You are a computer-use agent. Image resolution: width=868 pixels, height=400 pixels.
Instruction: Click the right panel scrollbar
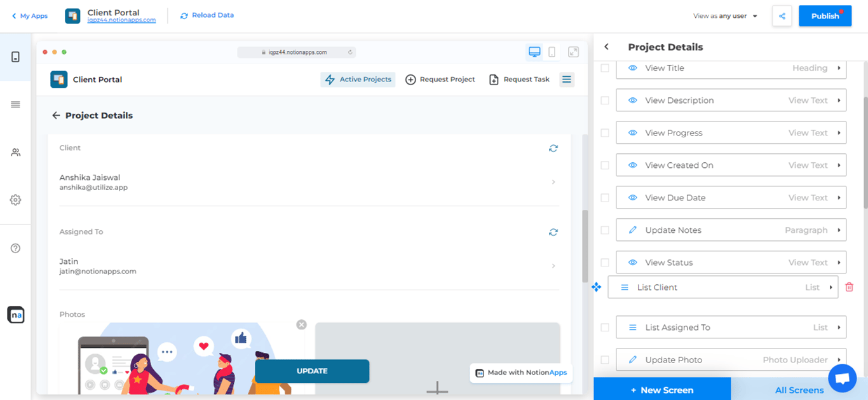865,153
